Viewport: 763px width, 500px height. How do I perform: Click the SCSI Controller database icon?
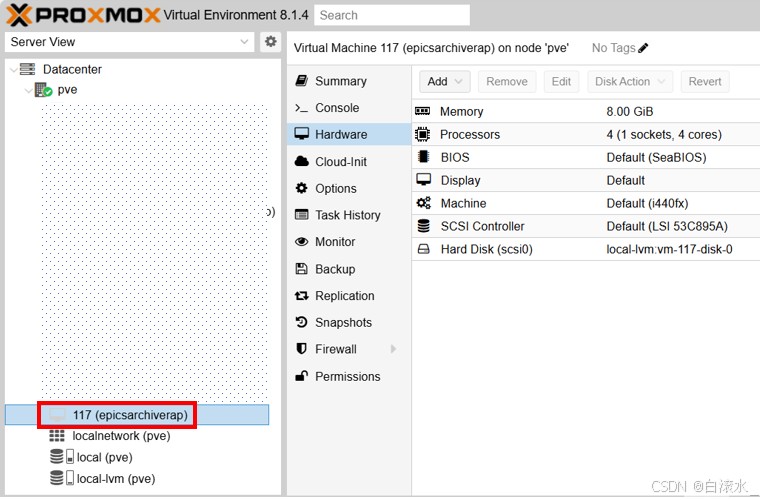(424, 226)
